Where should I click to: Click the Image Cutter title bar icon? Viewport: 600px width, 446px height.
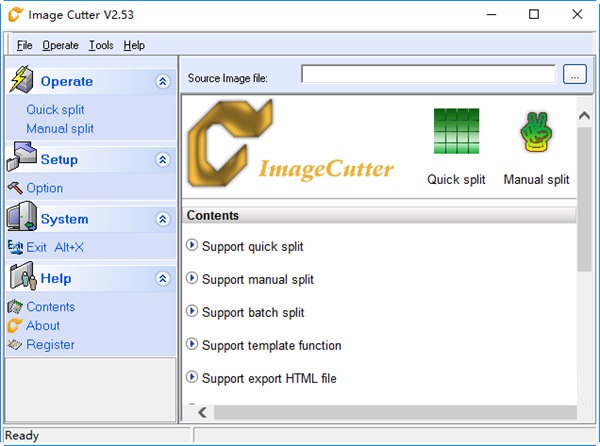[x=16, y=15]
